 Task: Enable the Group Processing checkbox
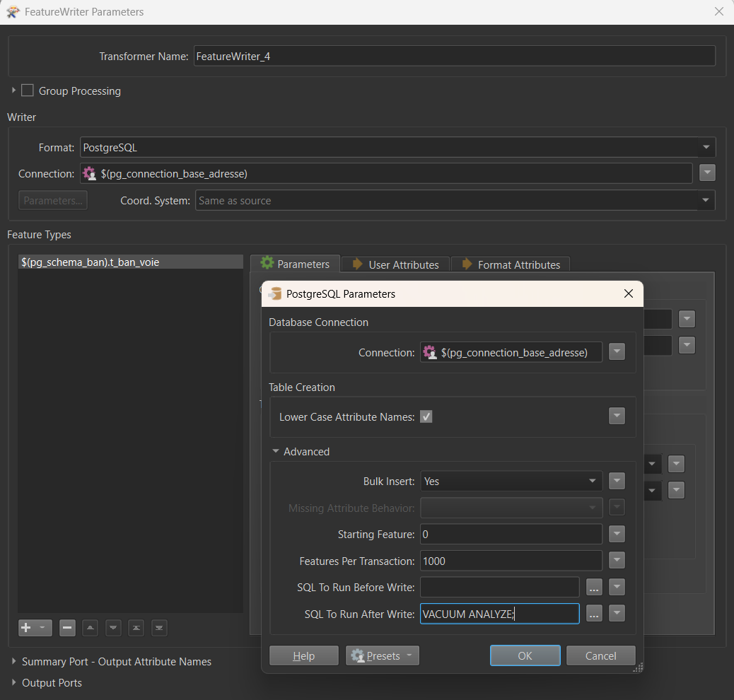(x=28, y=91)
